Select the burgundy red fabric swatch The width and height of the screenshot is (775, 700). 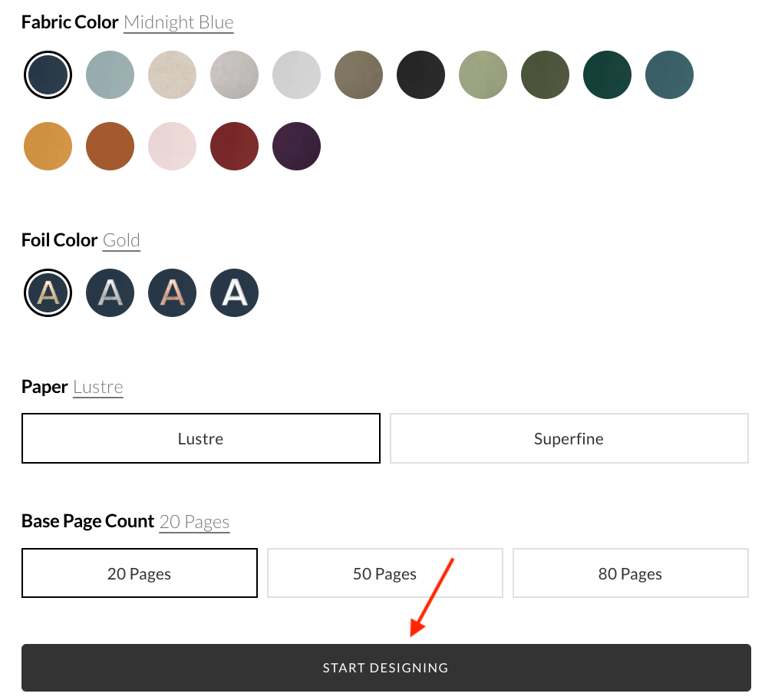point(235,146)
